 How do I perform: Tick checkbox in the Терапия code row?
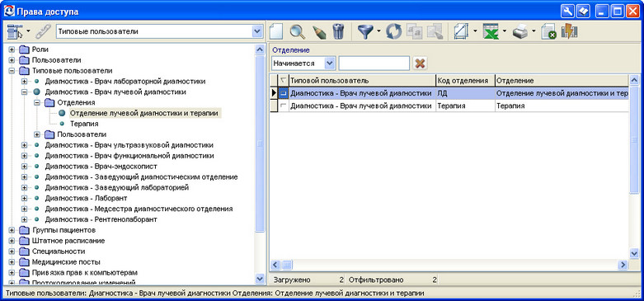click(284, 106)
